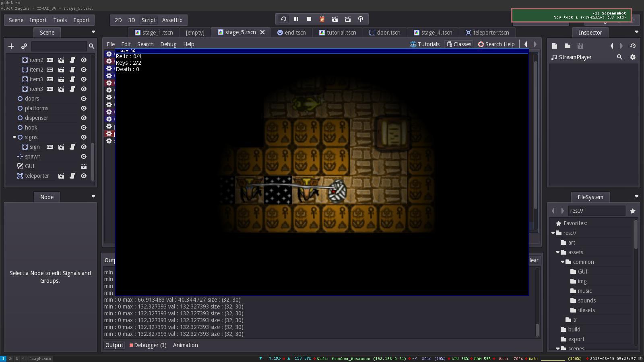Click Inspector settings gear icon
This screenshot has width=644, height=362.
click(x=633, y=58)
